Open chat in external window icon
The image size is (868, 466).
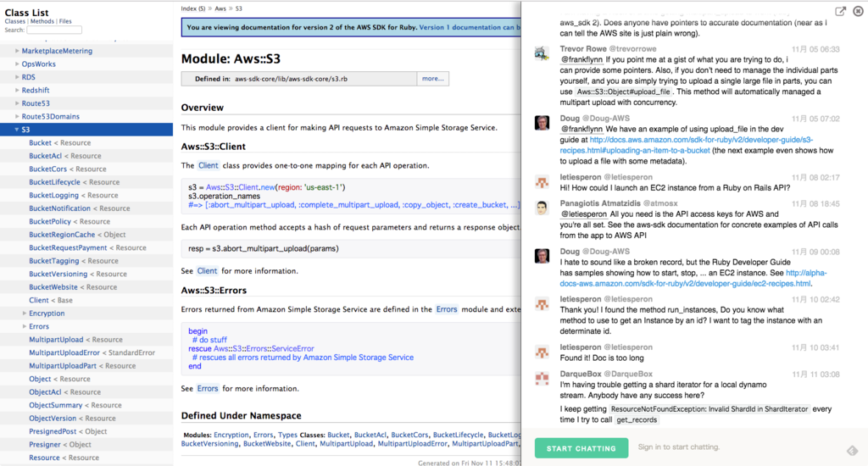(840, 11)
